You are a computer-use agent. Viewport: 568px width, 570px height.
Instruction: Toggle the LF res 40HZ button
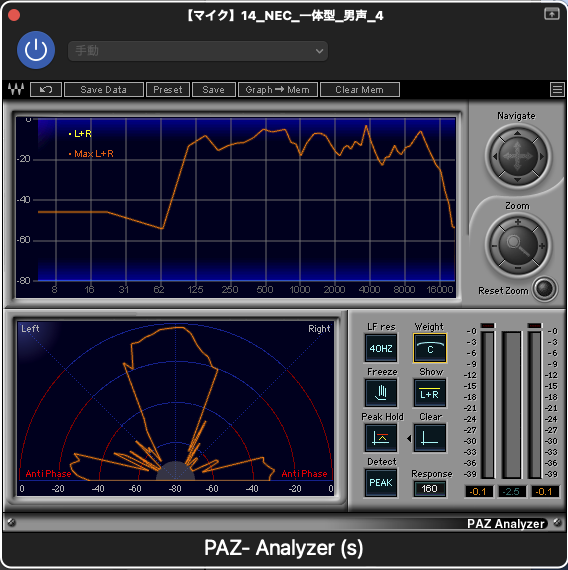pyautogui.click(x=381, y=348)
